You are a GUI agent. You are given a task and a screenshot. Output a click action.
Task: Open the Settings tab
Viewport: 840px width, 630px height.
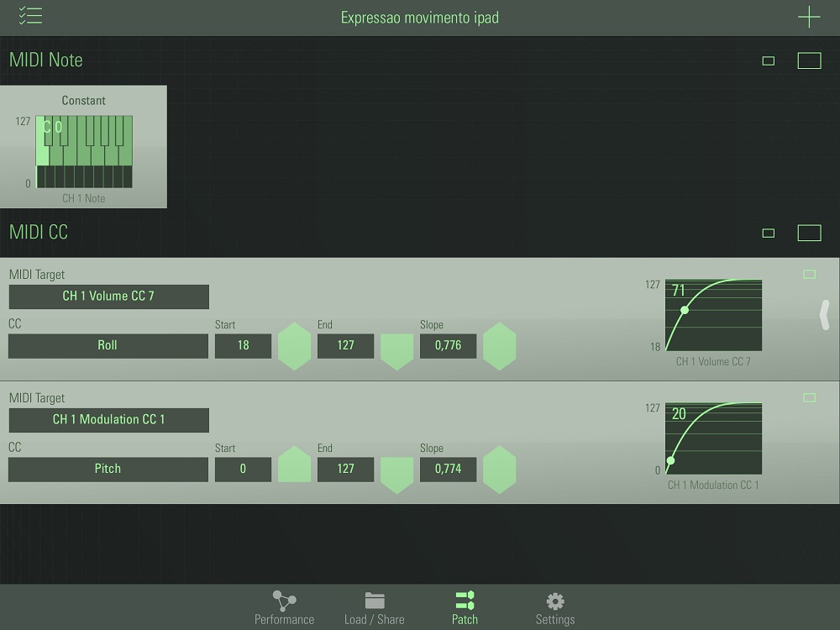coord(555,608)
